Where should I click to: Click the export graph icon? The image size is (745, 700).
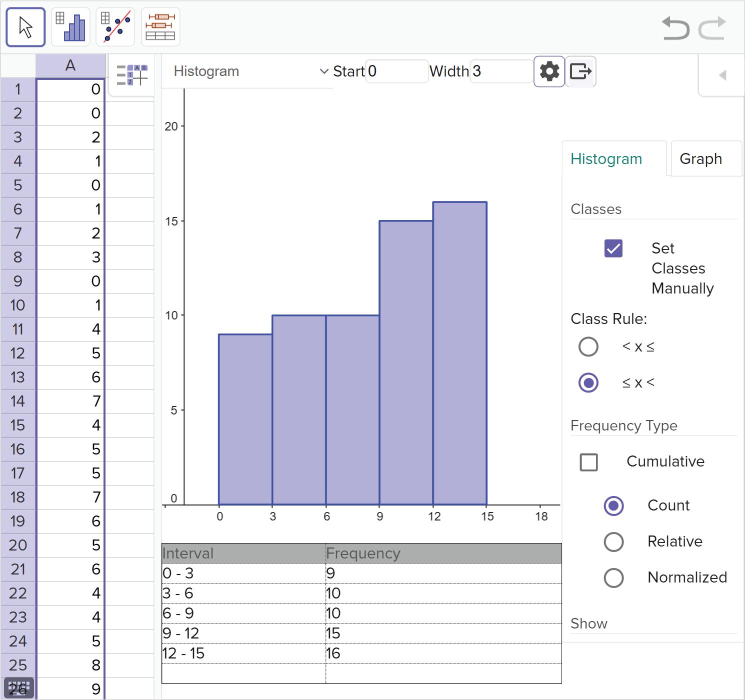coord(580,71)
